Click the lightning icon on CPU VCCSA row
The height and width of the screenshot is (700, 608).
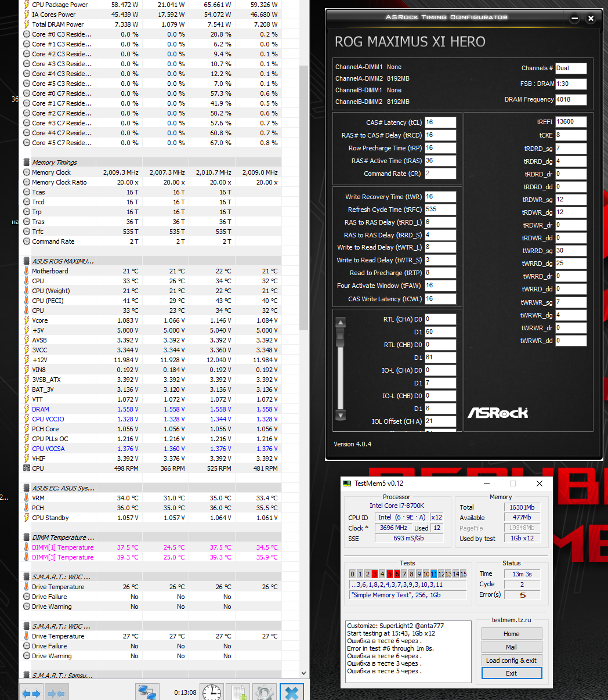[26, 449]
